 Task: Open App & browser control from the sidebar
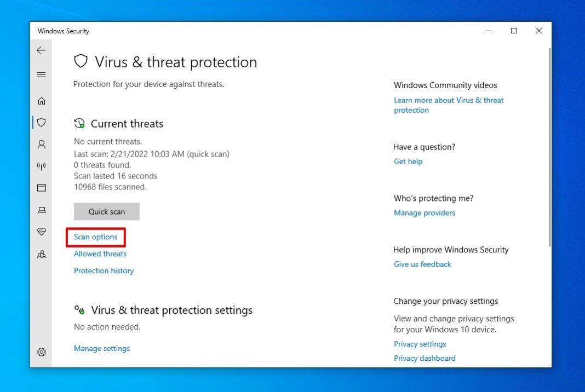(41, 188)
